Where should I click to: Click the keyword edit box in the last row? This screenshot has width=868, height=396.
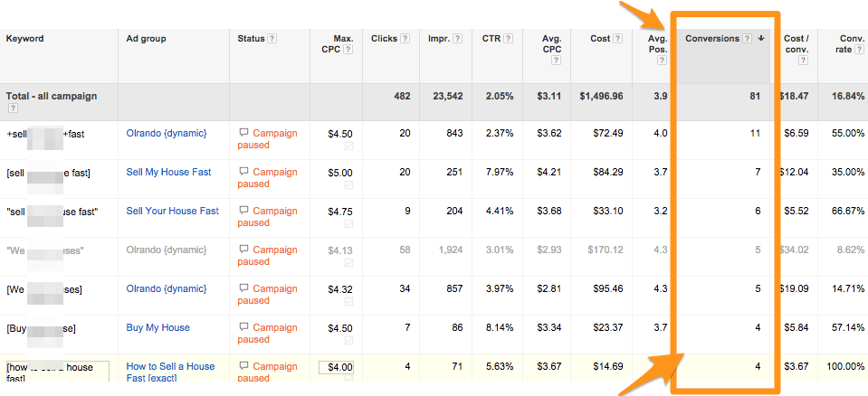(56, 372)
